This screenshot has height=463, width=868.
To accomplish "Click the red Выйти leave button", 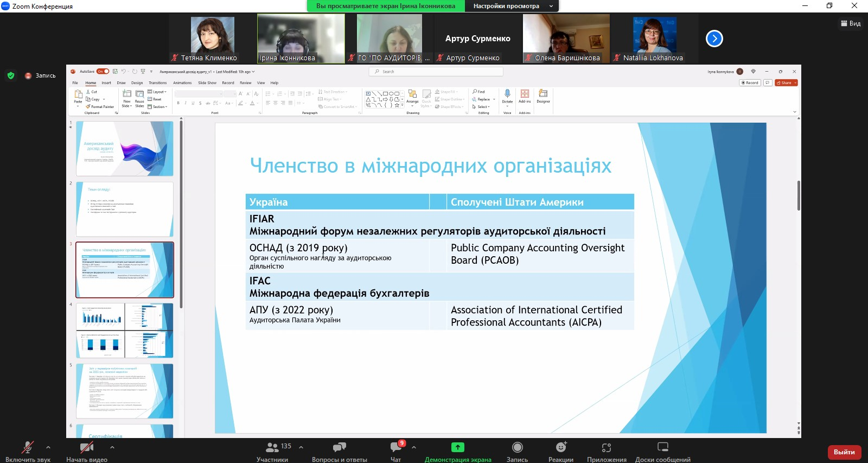I will (x=844, y=452).
